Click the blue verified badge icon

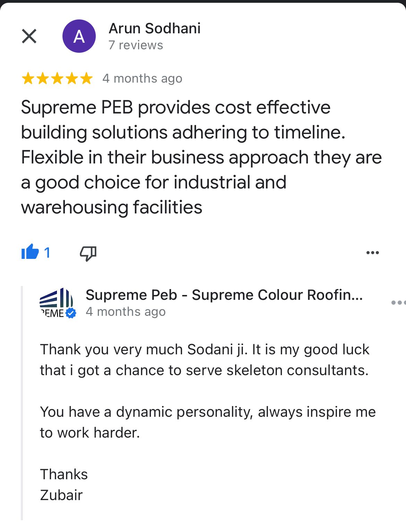pyautogui.click(x=71, y=313)
